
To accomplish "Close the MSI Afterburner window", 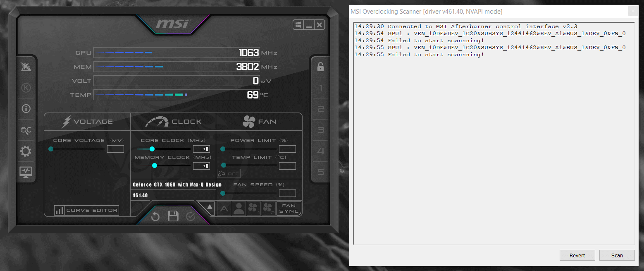I will point(320,25).
